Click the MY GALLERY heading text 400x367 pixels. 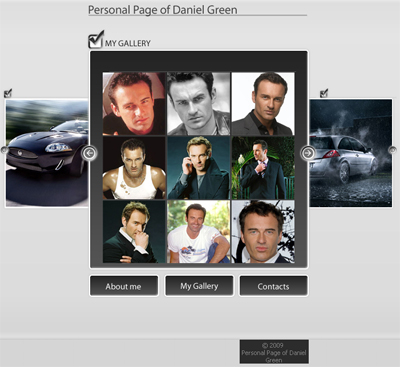pos(128,43)
